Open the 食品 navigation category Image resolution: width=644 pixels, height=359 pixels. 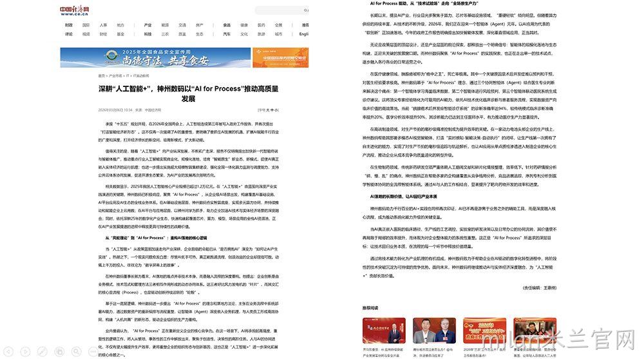pyautogui.click(x=227, y=25)
